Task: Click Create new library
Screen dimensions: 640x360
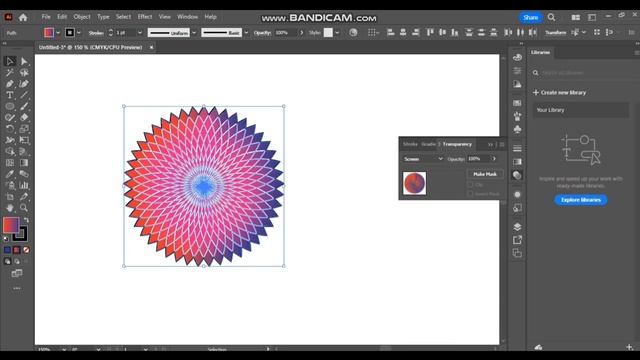Action: click(560, 93)
